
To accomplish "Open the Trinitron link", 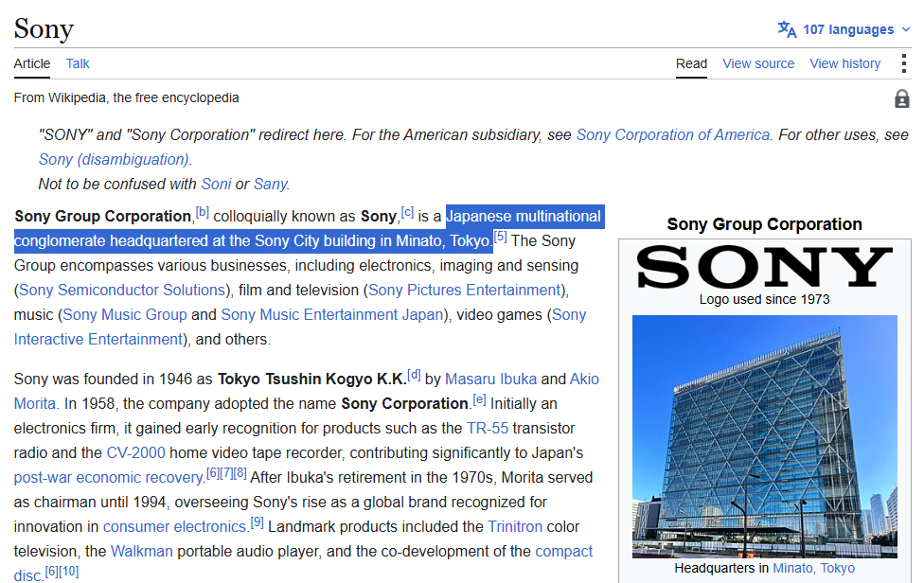I will (515, 527).
